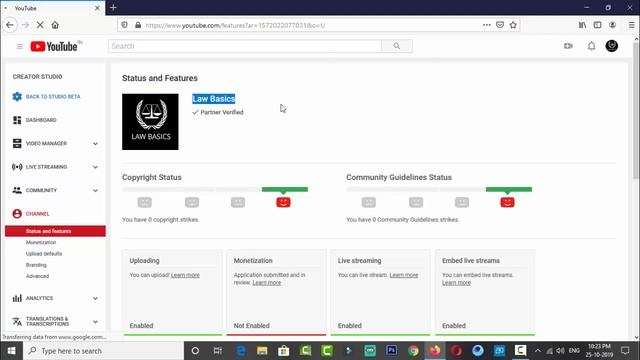Open the action center notifications
The image size is (640, 360).
pos(625,351)
